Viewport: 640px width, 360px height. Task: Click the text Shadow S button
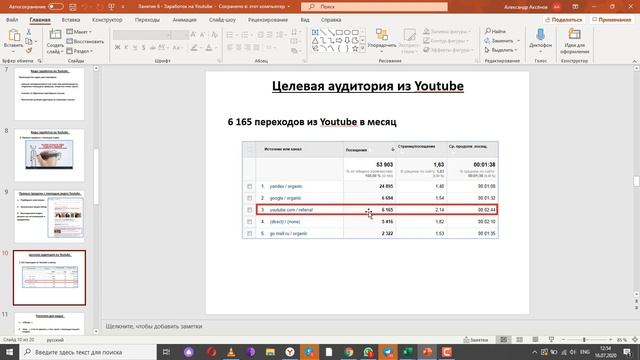(x=143, y=48)
